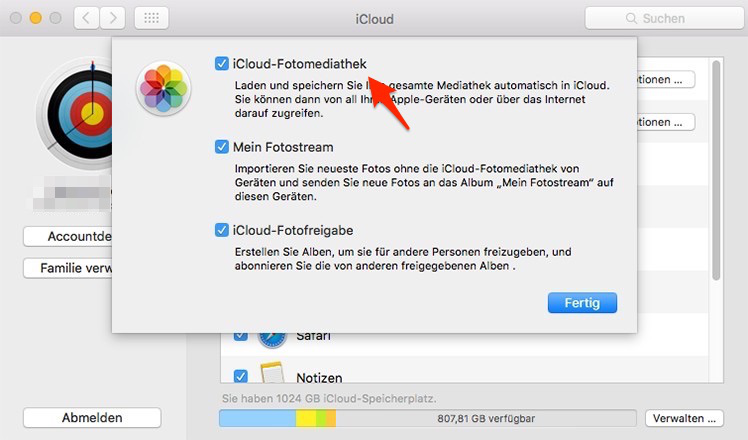This screenshot has height=440, width=748.
Task: Go back with the left arrow button
Action: 86,18
